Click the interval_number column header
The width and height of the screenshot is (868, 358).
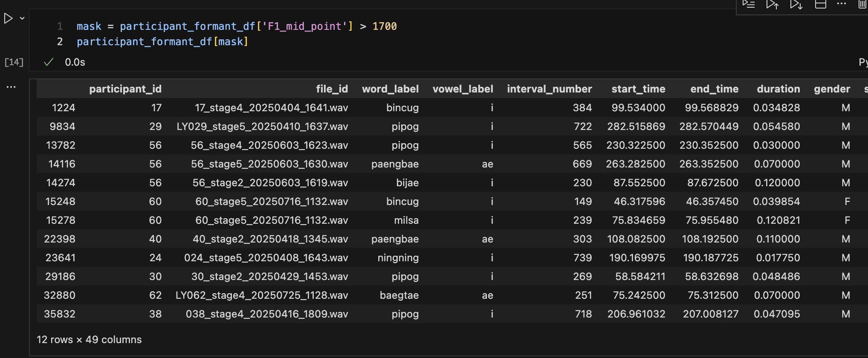(x=549, y=89)
